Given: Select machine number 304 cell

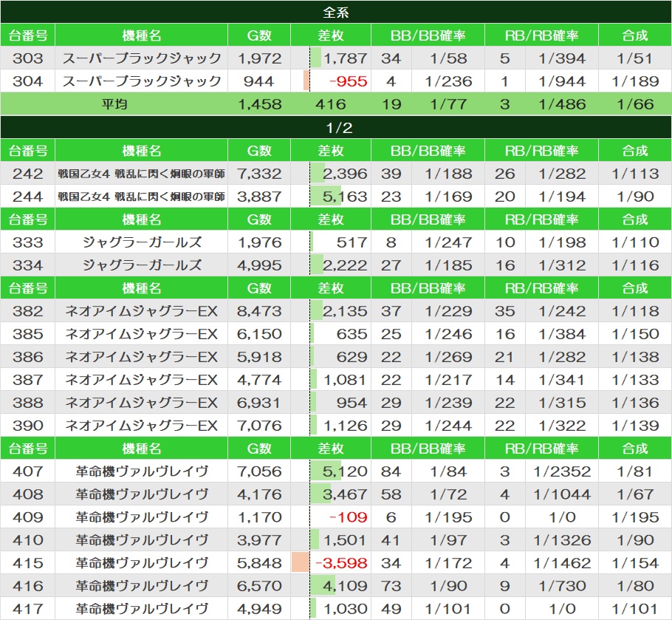Looking at the screenshot, I should tap(28, 81).
